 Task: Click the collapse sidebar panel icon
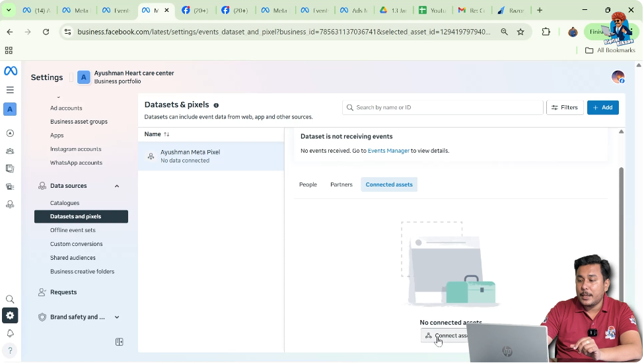pyautogui.click(x=119, y=342)
